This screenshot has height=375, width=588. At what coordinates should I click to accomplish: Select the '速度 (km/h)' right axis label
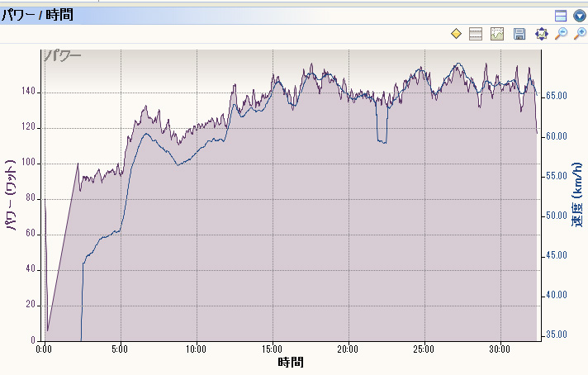tap(576, 194)
